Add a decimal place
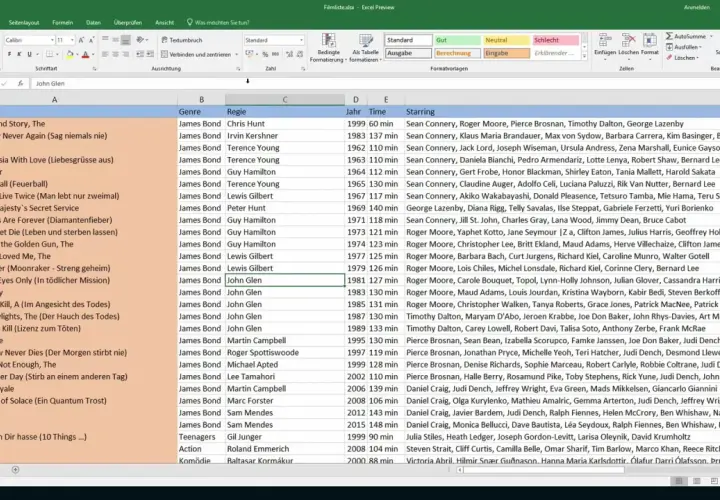Viewport: 720px width, 500px height. point(289,54)
